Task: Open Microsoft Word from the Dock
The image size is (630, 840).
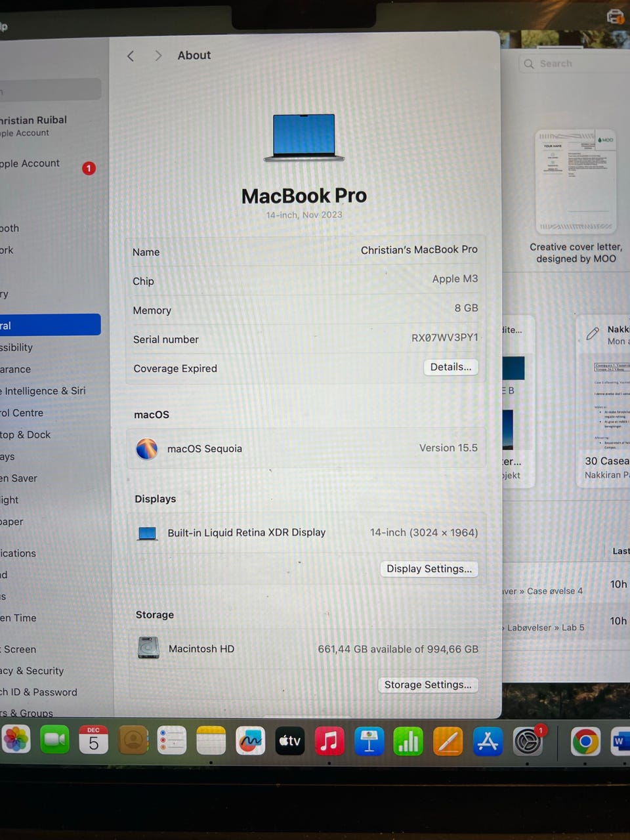Action: click(x=620, y=742)
